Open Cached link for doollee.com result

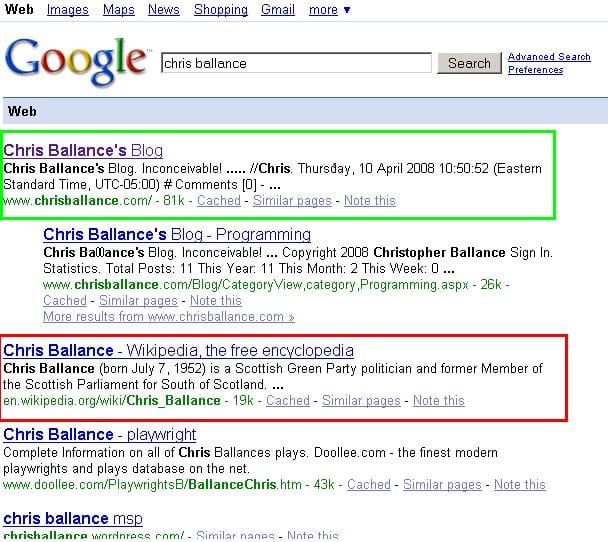[x=369, y=485]
